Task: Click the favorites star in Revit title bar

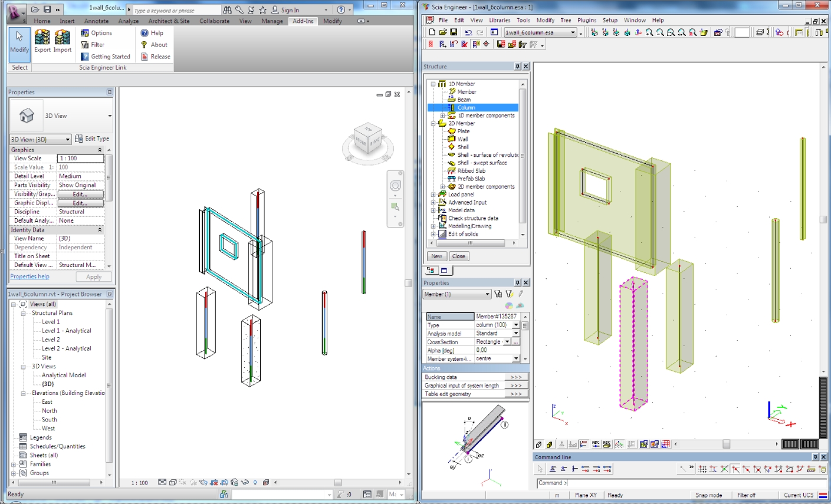Action: [262, 10]
